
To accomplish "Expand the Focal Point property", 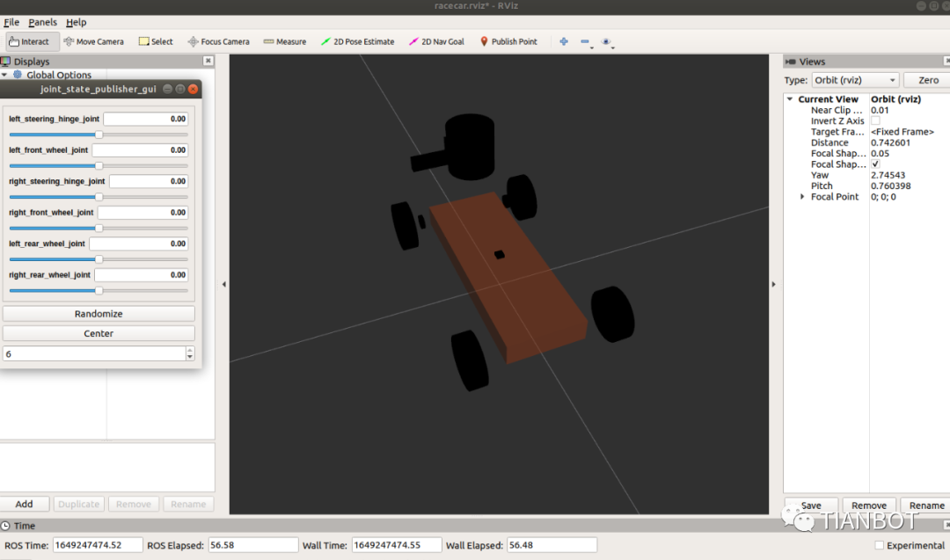I will (x=802, y=197).
